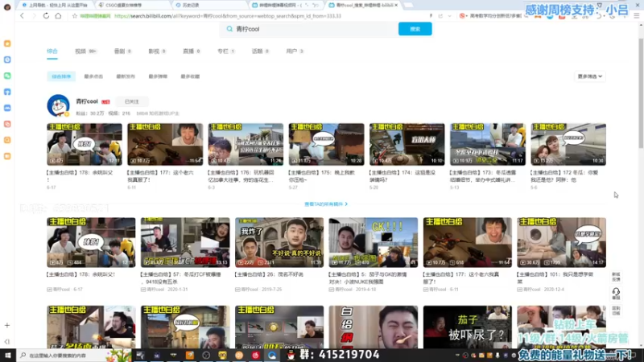Close the 青柠cool search browser tab
The height and width of the screenshot is (362, 644).
pyautogui.click(x=396, y=5)
